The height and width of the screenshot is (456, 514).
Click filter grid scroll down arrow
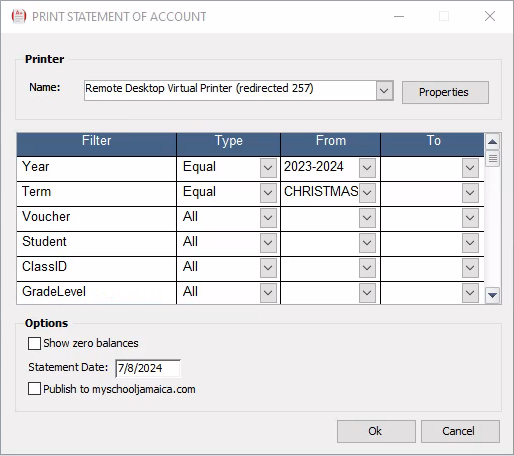point(492,295)
